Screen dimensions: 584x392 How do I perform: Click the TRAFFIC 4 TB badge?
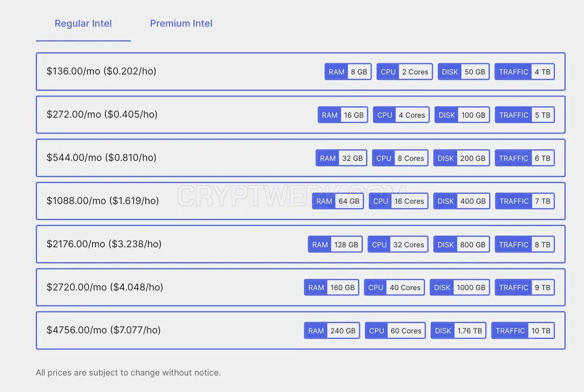tap(524, 71)
